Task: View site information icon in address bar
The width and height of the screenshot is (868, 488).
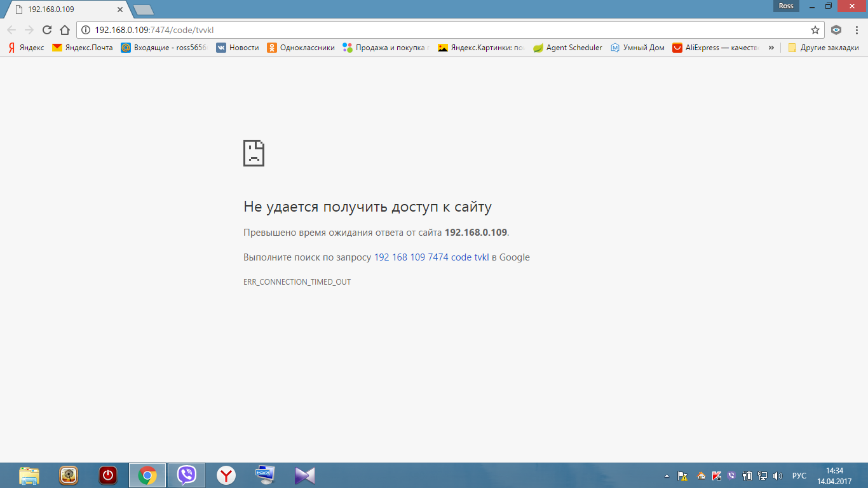Action: tap(85, 30)
